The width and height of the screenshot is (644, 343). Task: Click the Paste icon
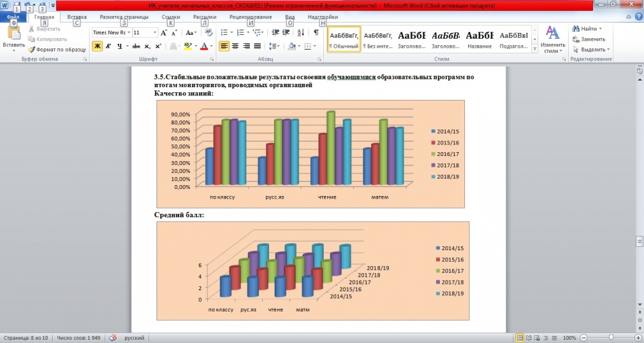pos(14,34)
